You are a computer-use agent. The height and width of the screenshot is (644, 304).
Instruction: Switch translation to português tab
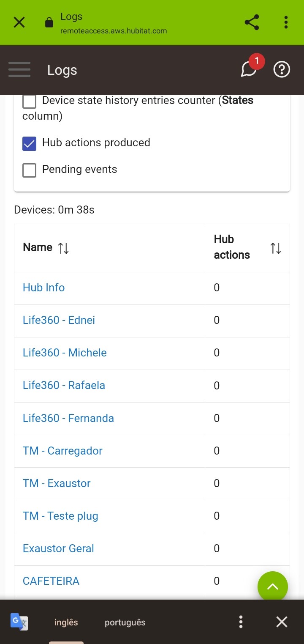(x=125, y=622)
